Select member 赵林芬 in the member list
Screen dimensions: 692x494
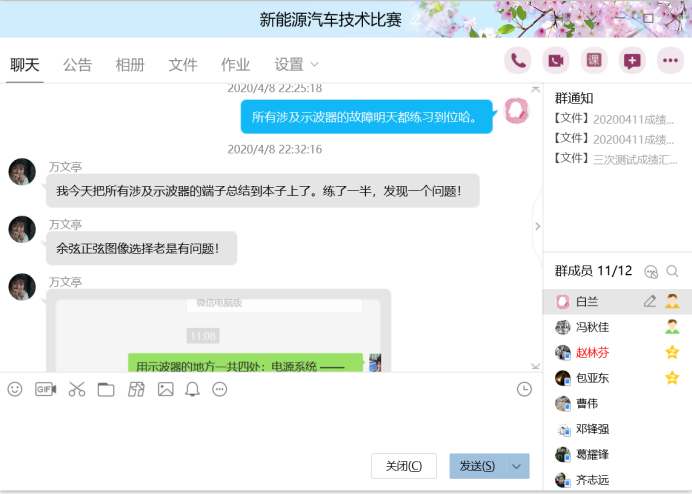pyautogui.click(x=592, y=352)
